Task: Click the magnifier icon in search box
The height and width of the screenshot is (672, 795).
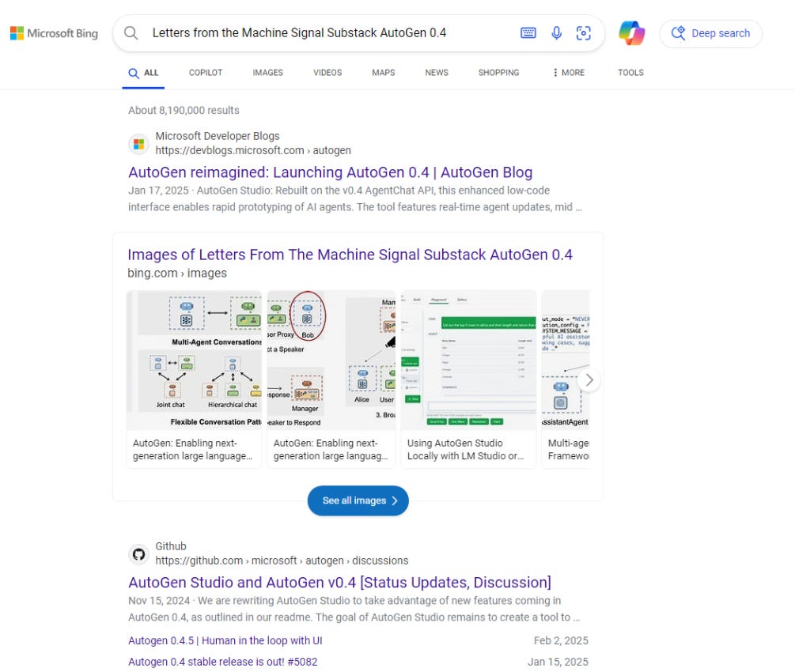Action: pyautogui.click(x=131, y=33)
